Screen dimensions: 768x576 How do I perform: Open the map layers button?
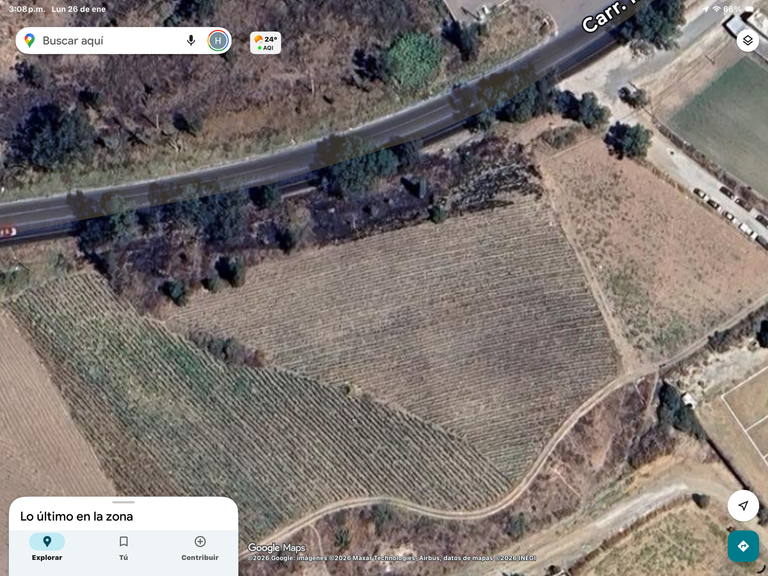747,40
